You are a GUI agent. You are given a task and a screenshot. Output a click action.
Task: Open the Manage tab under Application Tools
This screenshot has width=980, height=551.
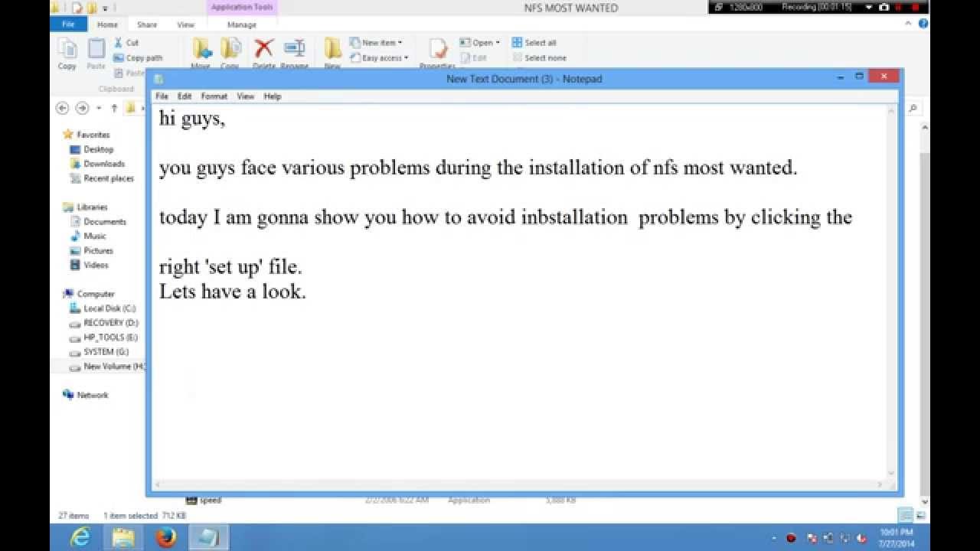tap(242, 24)
